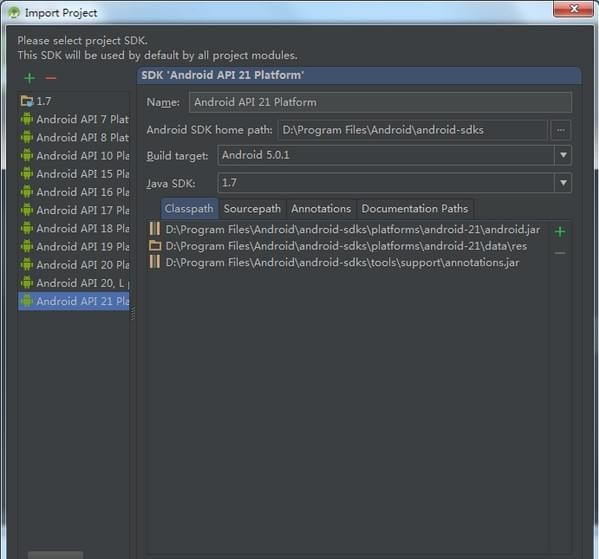The height and width of the screenshot is (559, 599).
Task: Click Android icon for API 18 Platform
Action: click(27, 228)
